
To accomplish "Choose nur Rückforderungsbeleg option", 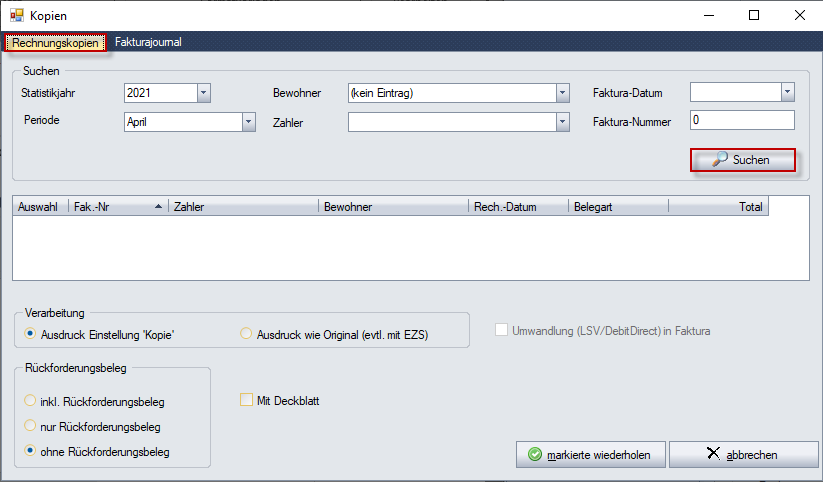I will click(30, 426).
